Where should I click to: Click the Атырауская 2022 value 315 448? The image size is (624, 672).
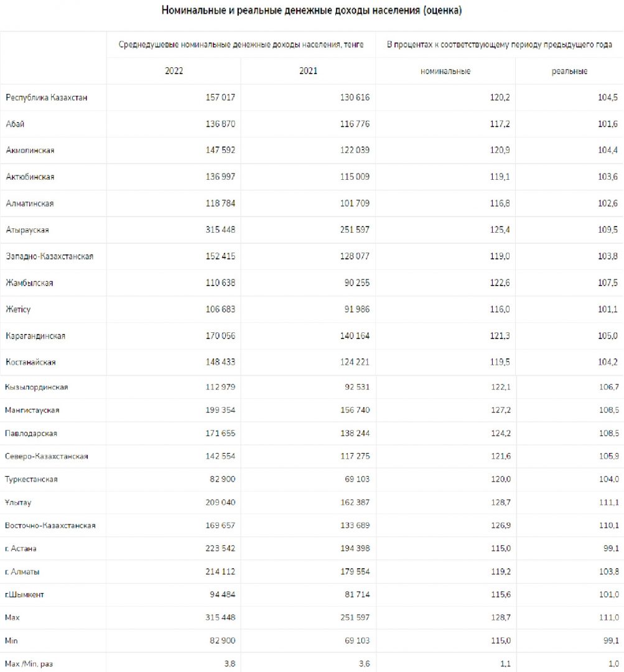pyautogui.click(x=220, y=230)
